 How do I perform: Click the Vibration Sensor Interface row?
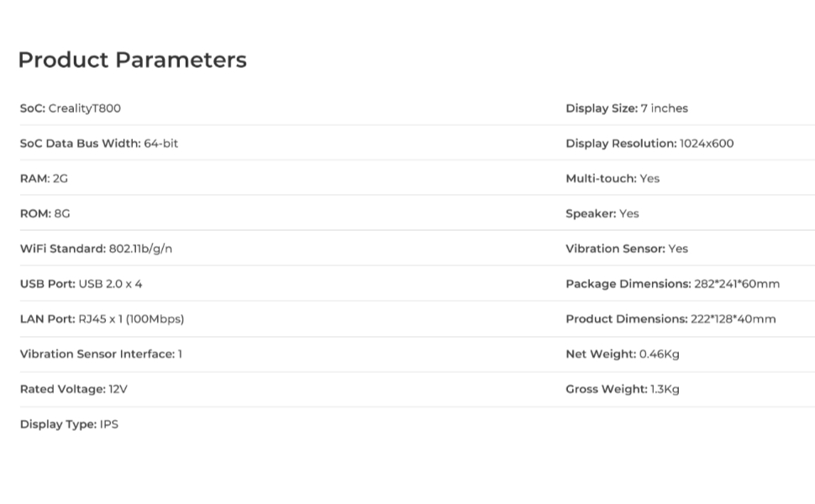click(x=101, y=354)
